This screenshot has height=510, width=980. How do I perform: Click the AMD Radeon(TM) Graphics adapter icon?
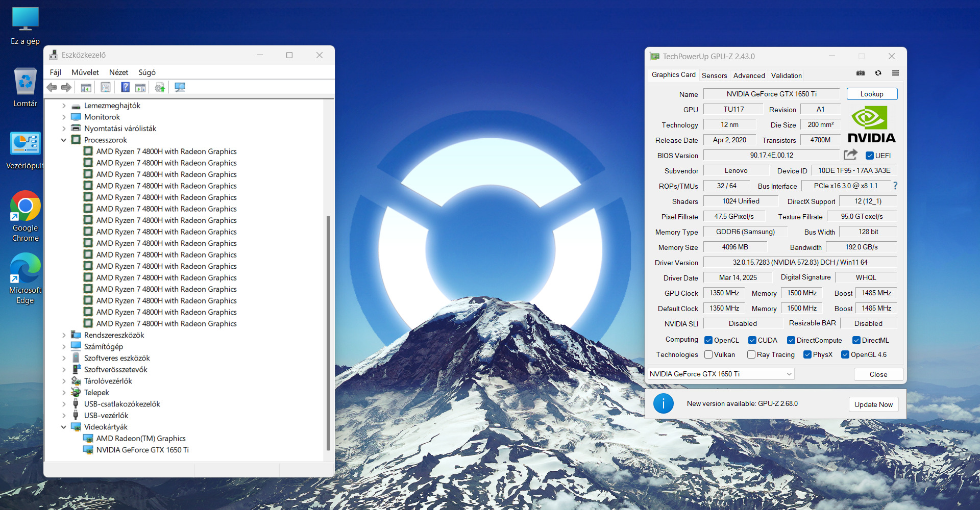click(x=88, y=438)
